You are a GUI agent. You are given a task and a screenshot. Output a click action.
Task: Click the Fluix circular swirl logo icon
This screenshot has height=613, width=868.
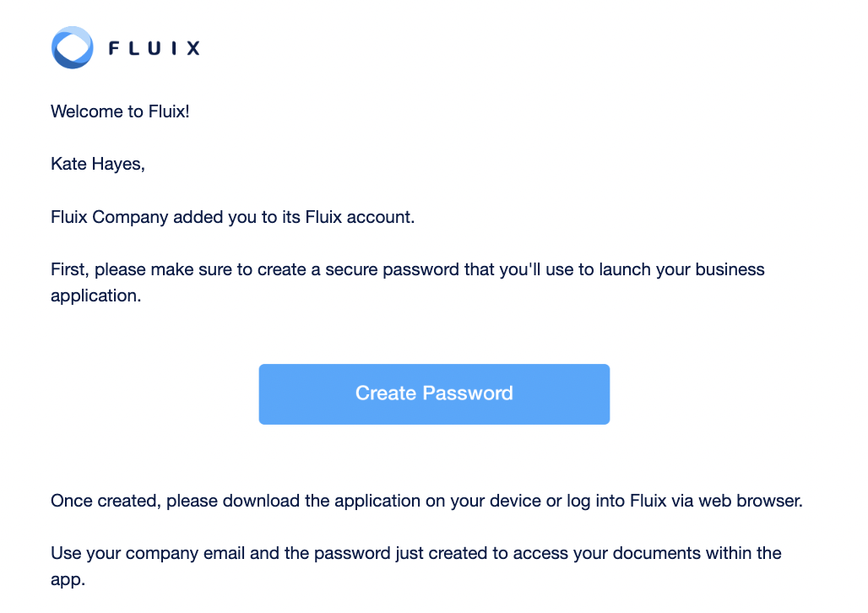click(72, 47)
